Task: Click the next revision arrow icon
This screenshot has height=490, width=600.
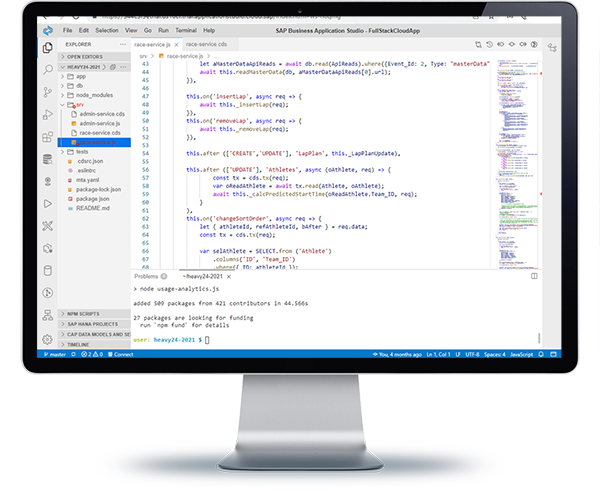Action: [x=523, y=45]
